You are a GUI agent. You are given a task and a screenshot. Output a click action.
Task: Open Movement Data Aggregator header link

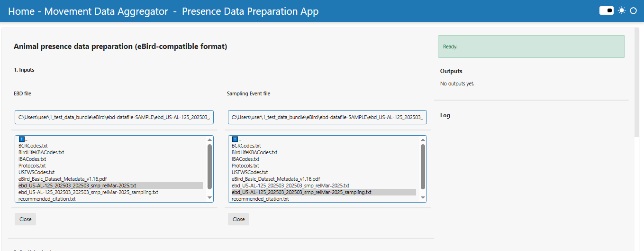point(106,11)
